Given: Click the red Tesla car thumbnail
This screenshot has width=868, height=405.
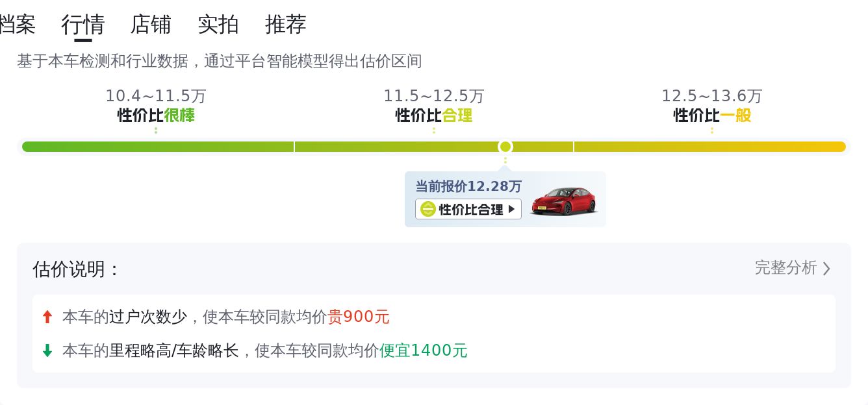Looking at the screenshot, I should [x=563, y=201].
